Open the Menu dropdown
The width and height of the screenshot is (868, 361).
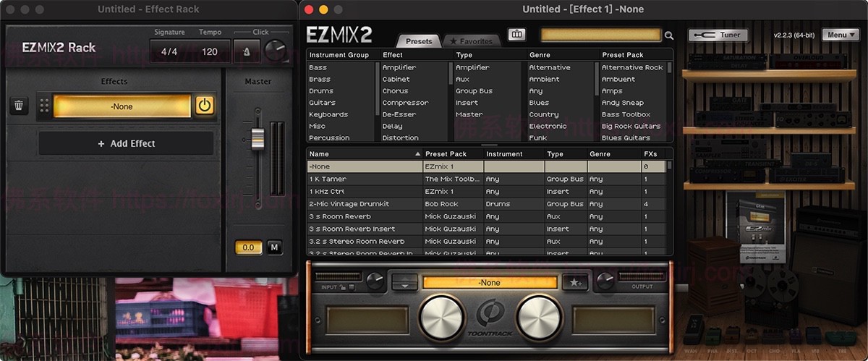[x=841, y=35]
